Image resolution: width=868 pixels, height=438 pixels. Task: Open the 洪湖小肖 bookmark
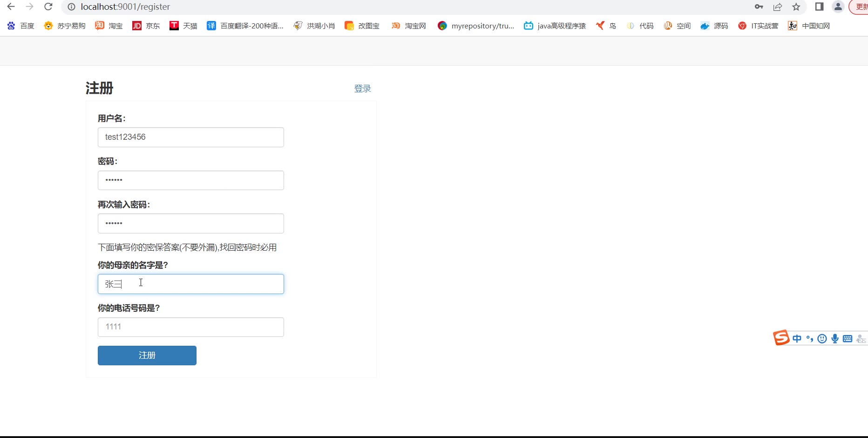tap(314, 26)
